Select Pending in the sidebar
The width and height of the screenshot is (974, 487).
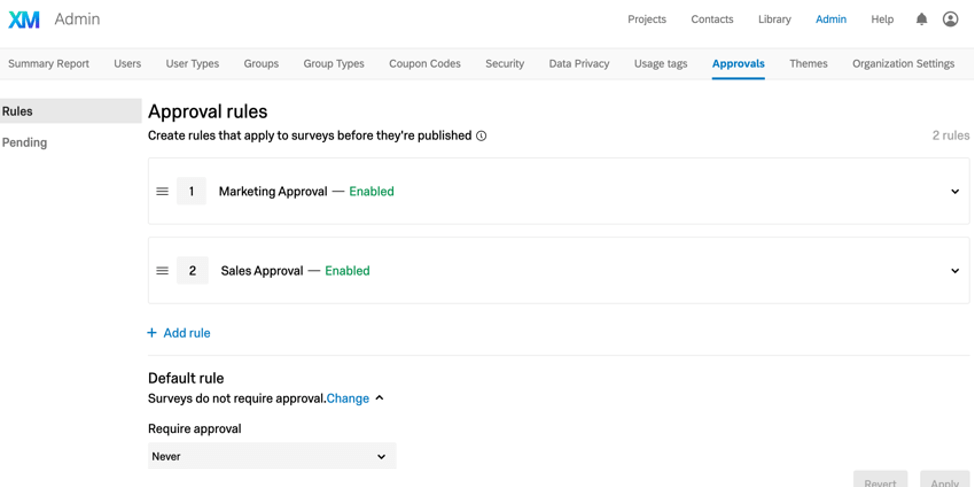(x=25, y=142)
